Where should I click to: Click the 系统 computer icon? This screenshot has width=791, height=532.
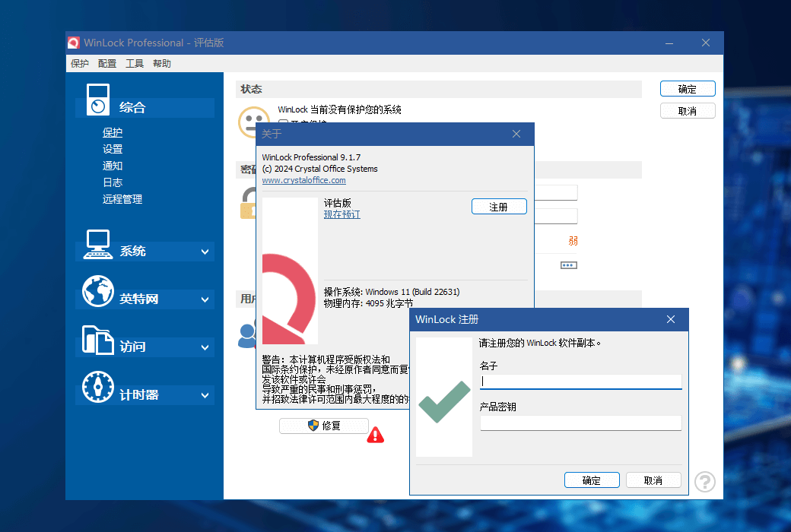click(98, 244)
